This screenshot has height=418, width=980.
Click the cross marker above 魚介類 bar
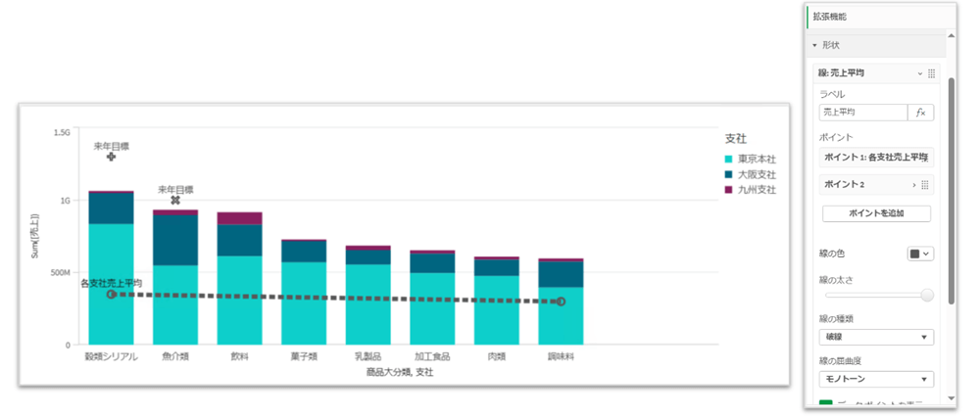(175, 201)
